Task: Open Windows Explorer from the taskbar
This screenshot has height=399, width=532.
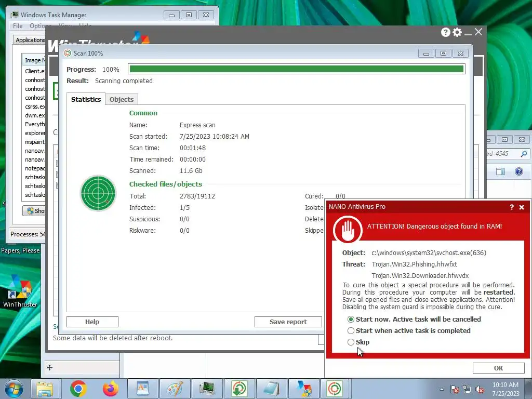Action: (45, 389)
